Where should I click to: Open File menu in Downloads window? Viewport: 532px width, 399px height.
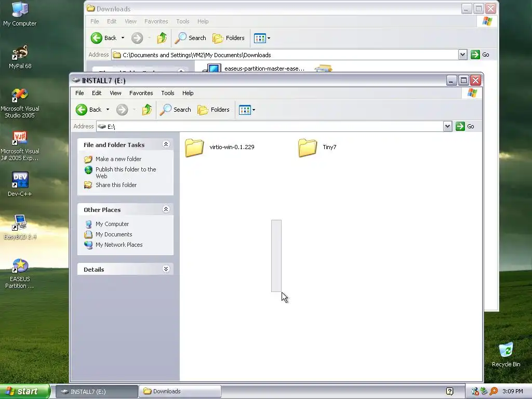pos(95,21)
